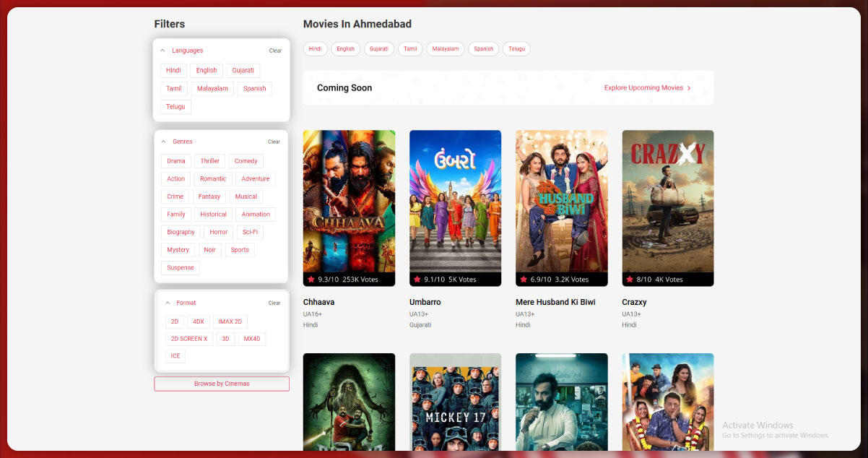Image resolution: width=868 pixels, height=458 pixels.
Task: Select the Tamil chip under Movies heading
Action: click(x=410, y=49)
